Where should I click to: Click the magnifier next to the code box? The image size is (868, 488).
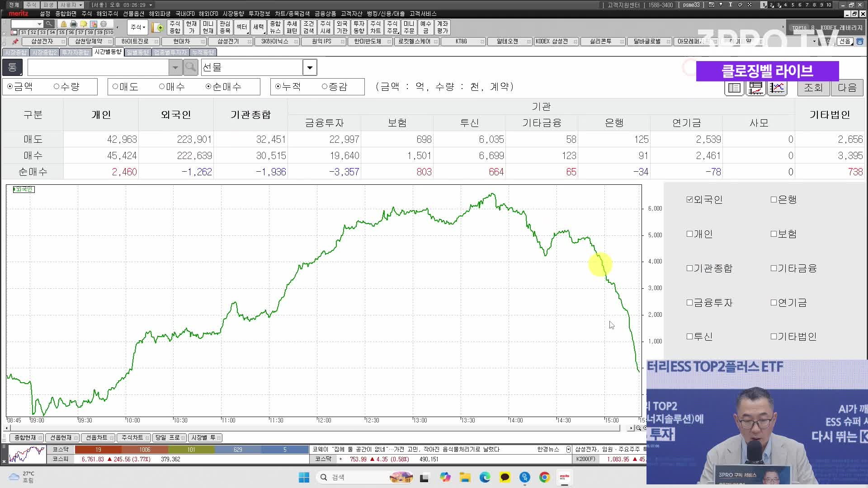point(49,24)
